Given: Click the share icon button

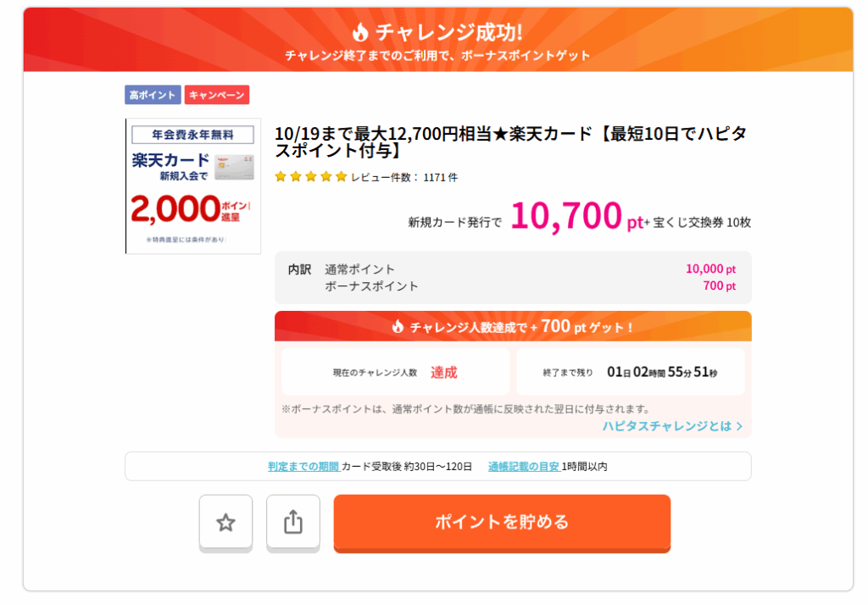Looking at the screenshot, I should tap(292, 522).
